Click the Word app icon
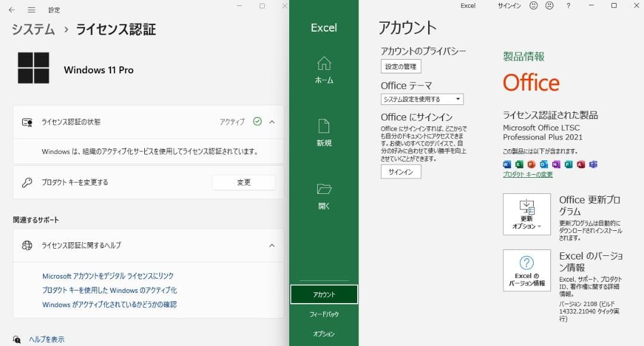 507,165
